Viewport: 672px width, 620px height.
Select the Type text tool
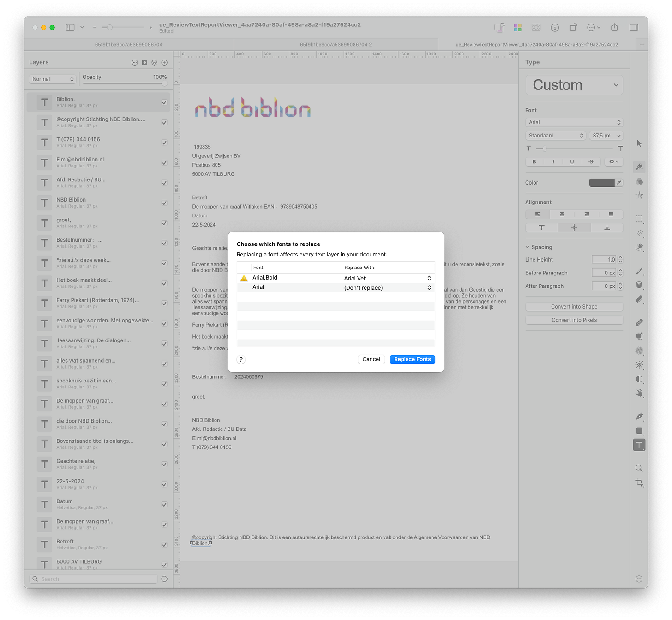pos(639,445)
